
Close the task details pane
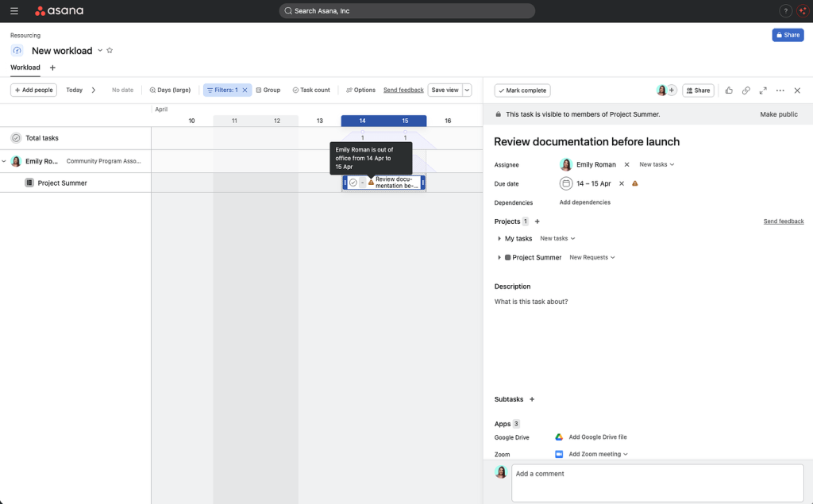tap(797, 90)
